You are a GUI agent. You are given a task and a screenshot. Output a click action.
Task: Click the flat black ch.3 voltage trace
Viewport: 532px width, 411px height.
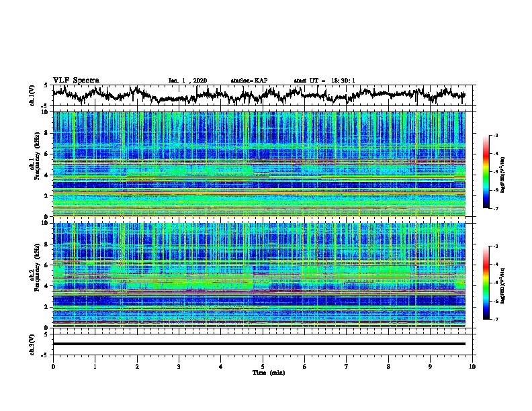point(259,344)
